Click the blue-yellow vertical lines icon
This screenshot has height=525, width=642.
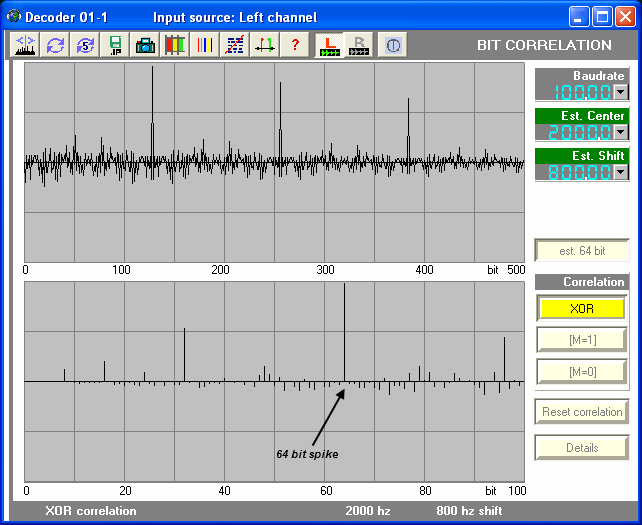[205, 45]
